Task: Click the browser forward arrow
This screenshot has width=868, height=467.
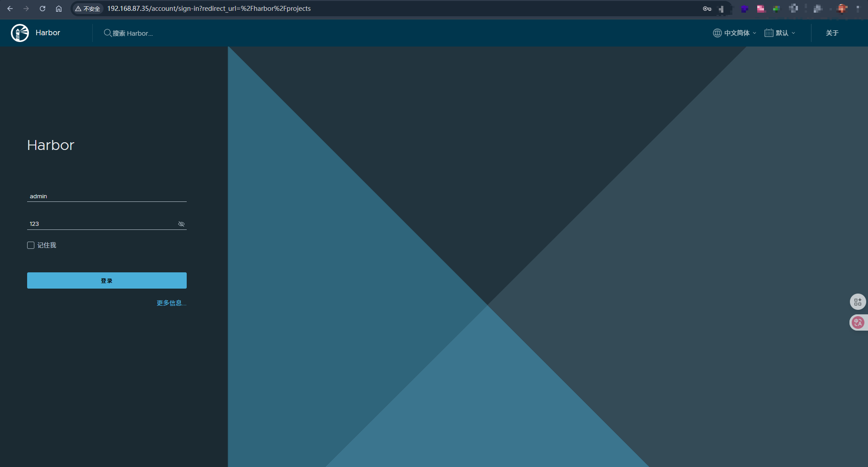Action: [26, 9]
